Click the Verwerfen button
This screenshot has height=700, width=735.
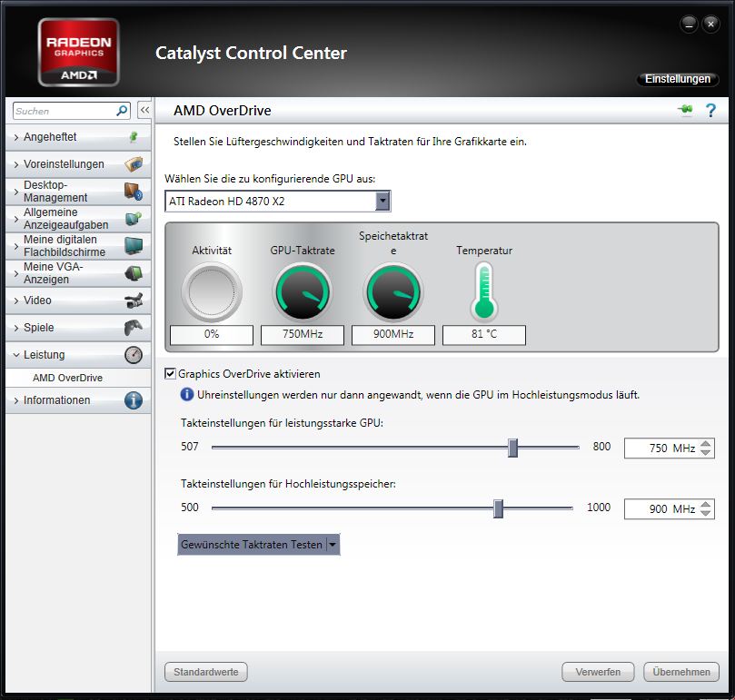point(598,672)
